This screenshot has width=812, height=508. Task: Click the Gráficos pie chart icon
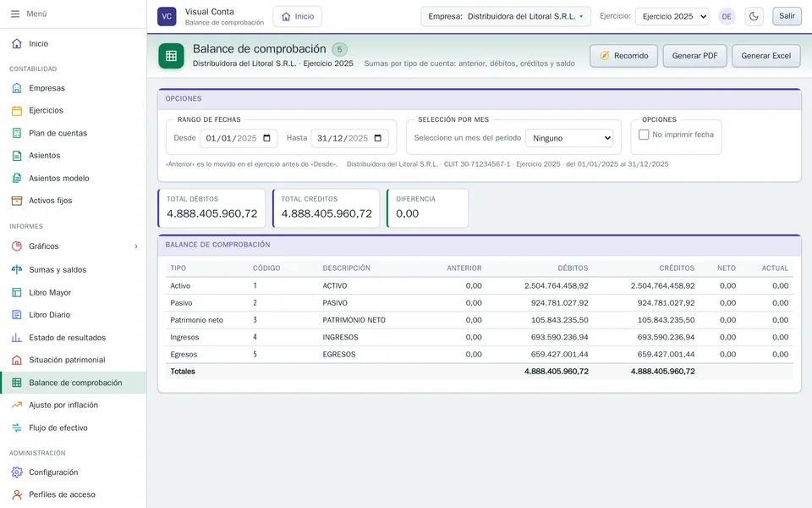pyautogui.click(x=17, y=246)
